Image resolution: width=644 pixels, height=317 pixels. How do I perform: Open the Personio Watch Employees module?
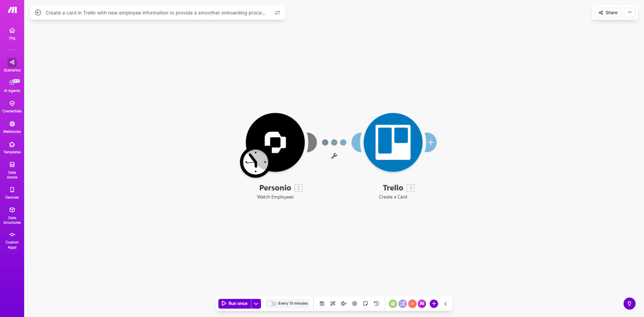click(275, 142)
